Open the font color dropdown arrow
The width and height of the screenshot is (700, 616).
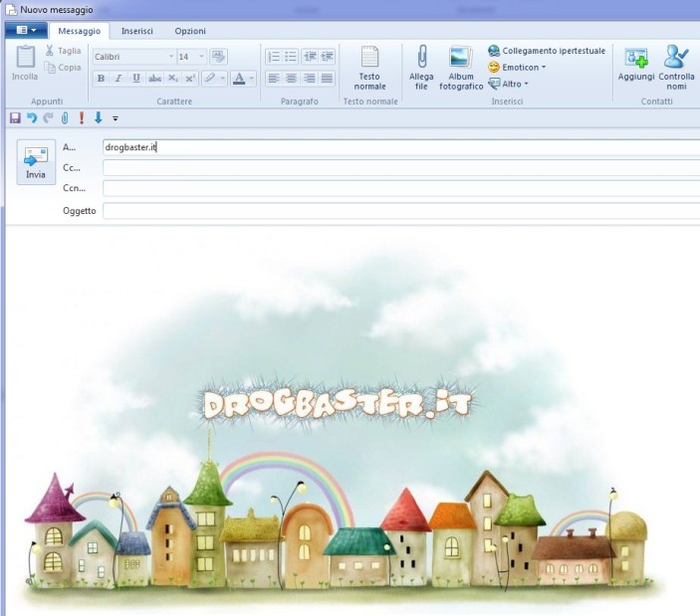click(252, 79)
